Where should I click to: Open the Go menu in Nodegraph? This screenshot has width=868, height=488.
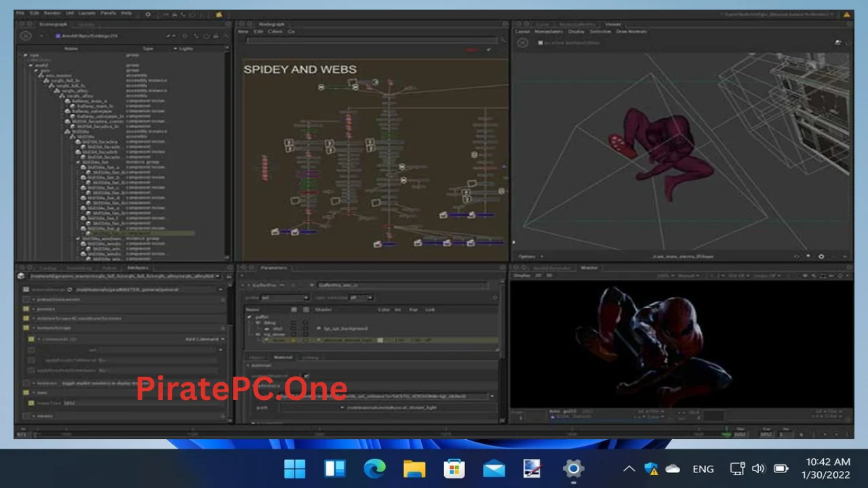click(291, 31)
